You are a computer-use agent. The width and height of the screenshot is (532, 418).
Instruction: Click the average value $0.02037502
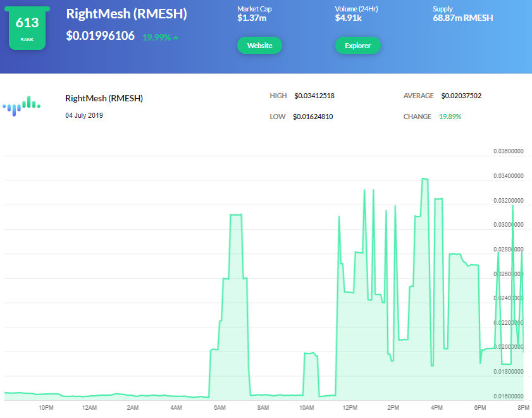click(x=461, y=96)
